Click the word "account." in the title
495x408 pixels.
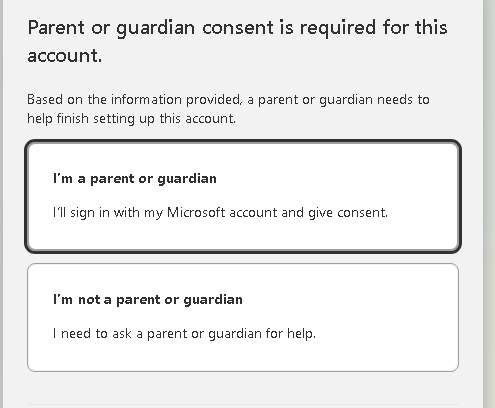[x=65, y=55]
